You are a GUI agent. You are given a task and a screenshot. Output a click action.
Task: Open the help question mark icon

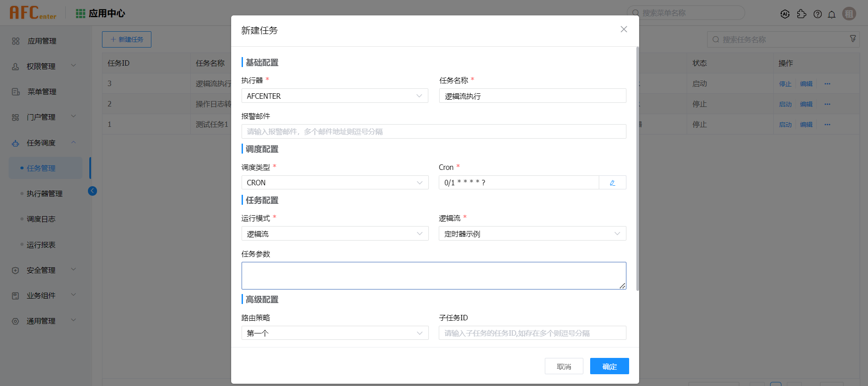[817, 14]
